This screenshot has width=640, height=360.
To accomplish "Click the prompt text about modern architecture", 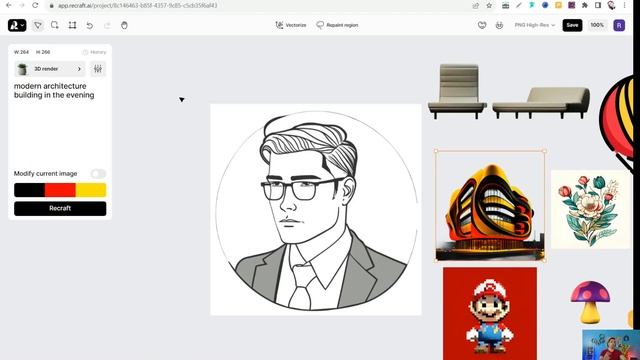I will 54,91.
